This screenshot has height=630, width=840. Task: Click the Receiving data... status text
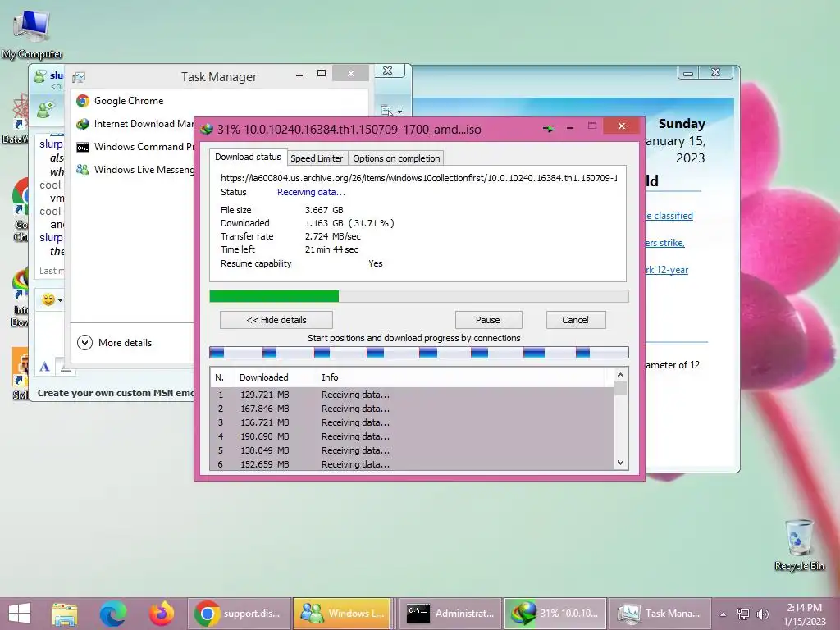(311, 192)
